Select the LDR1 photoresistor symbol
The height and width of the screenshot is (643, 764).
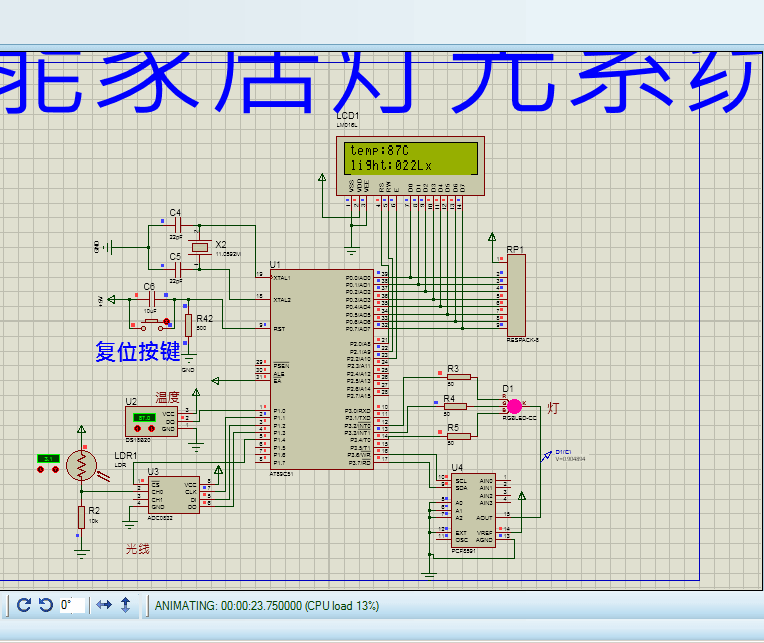pos(81,468)
